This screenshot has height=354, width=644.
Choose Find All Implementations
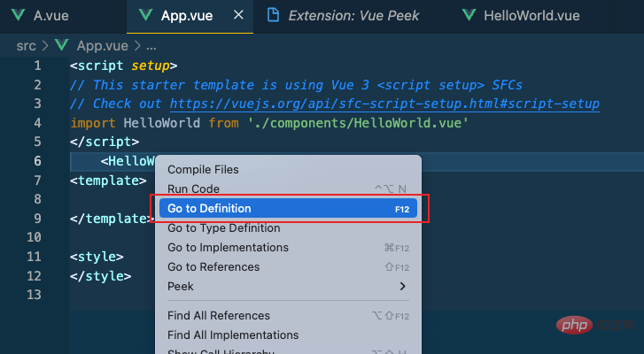pyautogui.click(x=233, y=335)
